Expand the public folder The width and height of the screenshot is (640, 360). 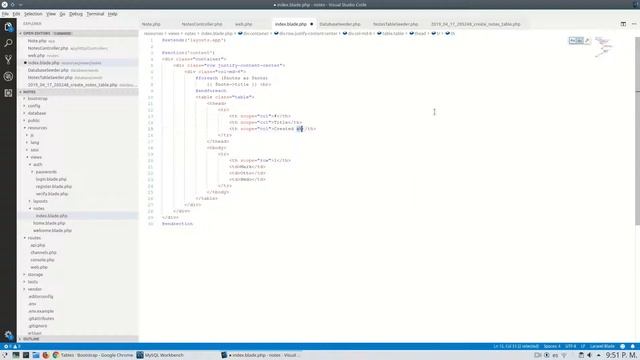click(x=33, y=120)
